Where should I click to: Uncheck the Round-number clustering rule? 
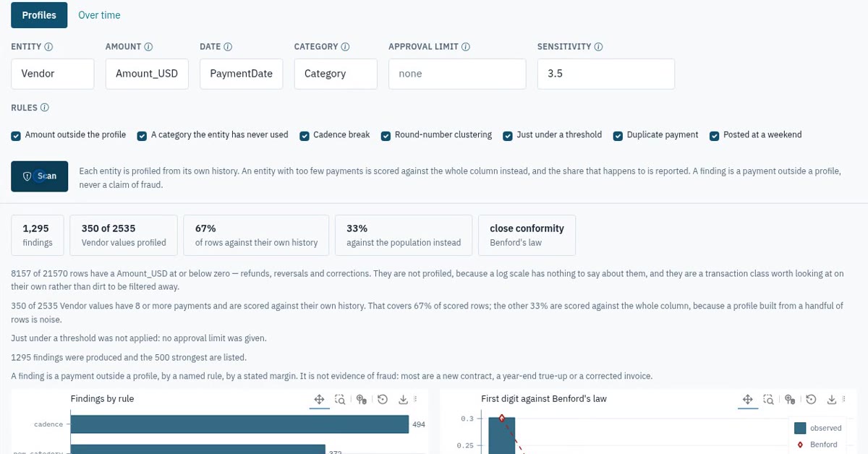click(x=386, y=135)
